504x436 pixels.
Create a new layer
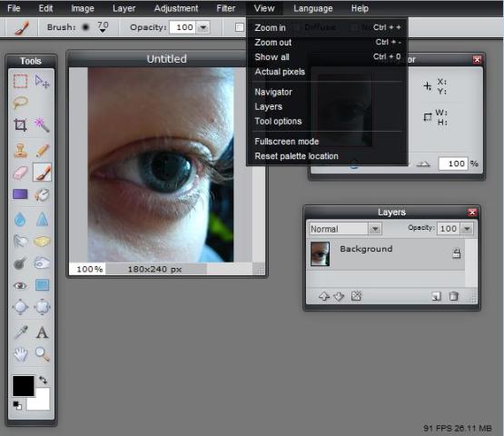coord(436,296)
